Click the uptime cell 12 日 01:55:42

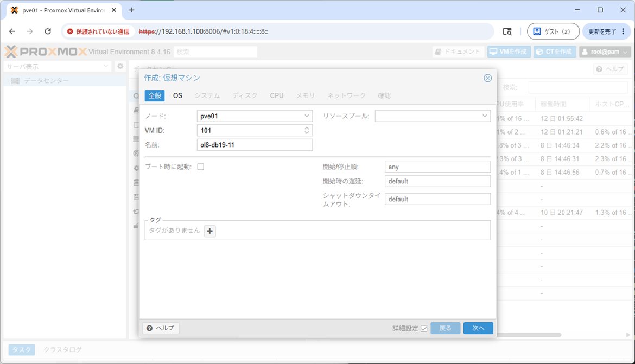point(562,119)
